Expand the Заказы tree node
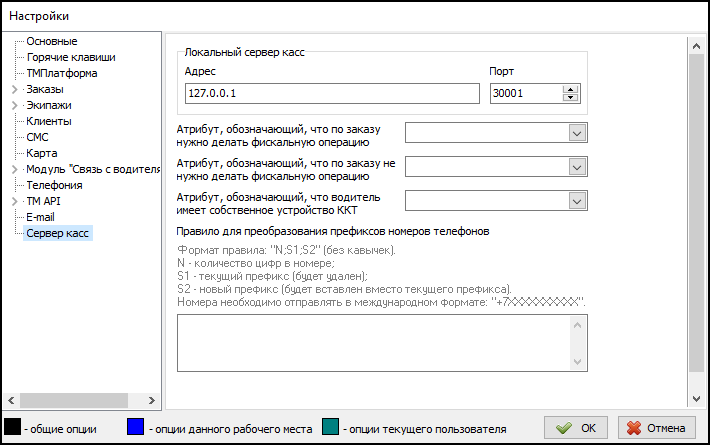Viewport: 710px width, 445px height. coord(13,90)
